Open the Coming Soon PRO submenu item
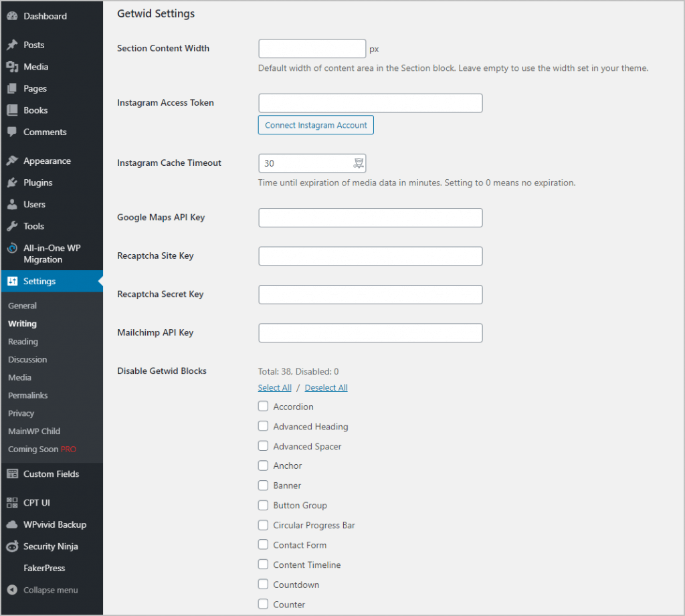The image size is (685, 616). click(x=42, y=449)
